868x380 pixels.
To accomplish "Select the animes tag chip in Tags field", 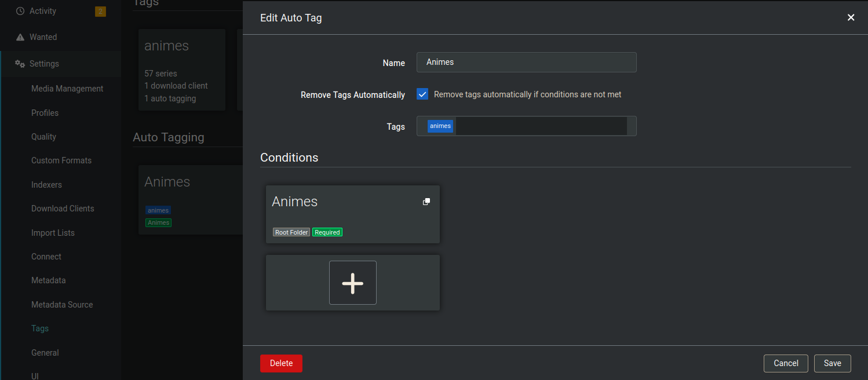I will coord(440,126).
